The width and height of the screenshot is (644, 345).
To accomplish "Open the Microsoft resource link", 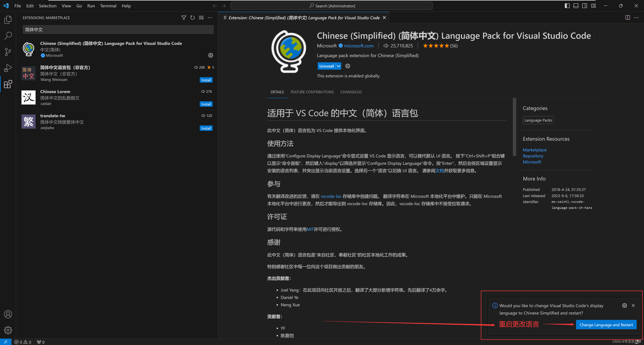I will click(x=532, y=162).
